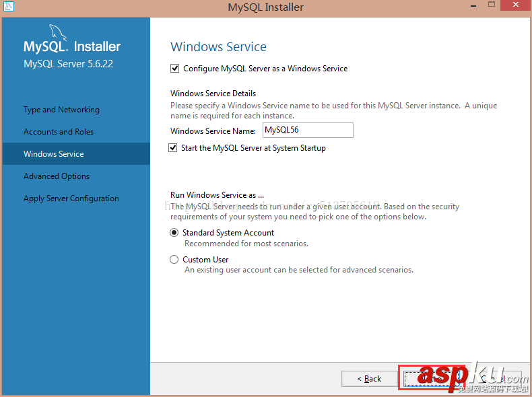
Task: Click the MySQL Installer title bar icon
Action: [8, 6]
